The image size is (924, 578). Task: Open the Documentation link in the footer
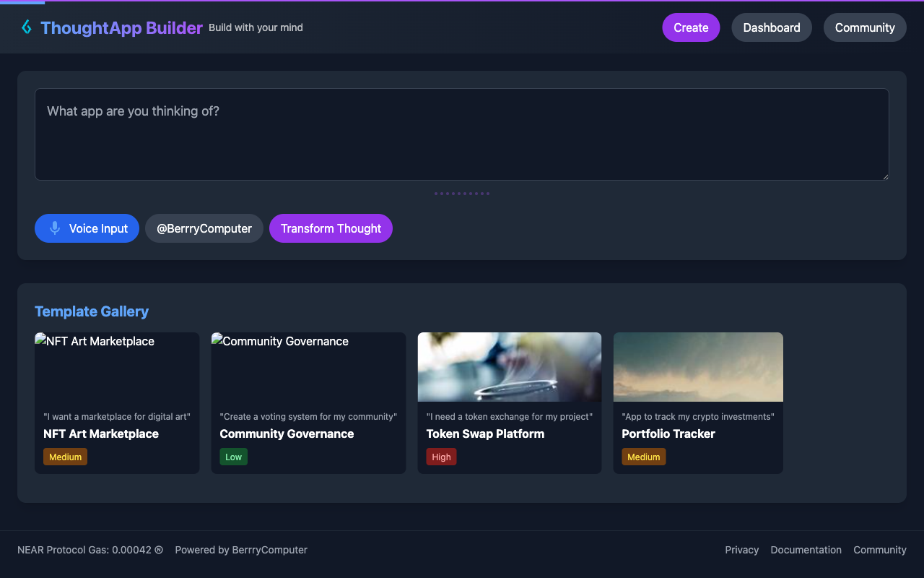[806, 550]
